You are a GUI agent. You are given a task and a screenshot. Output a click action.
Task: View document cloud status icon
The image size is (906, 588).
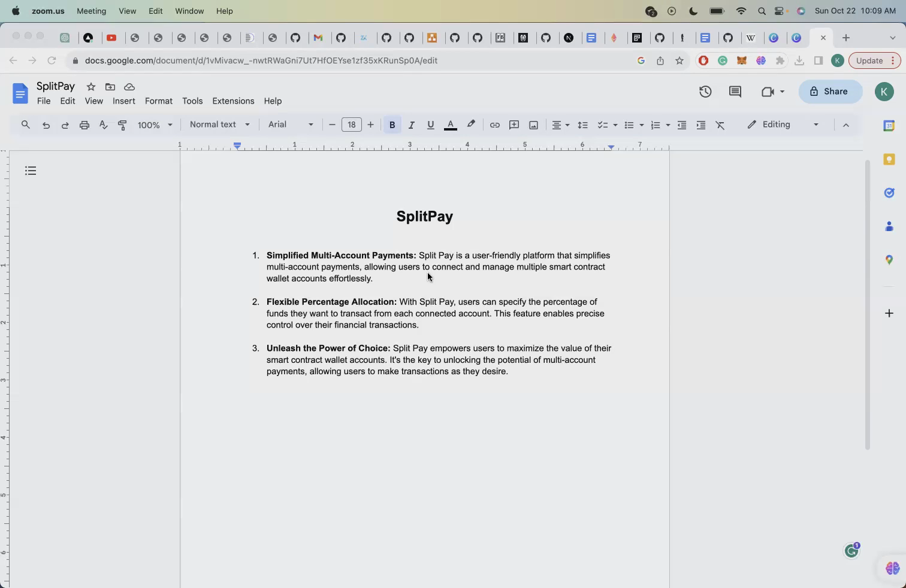(129, 87)
